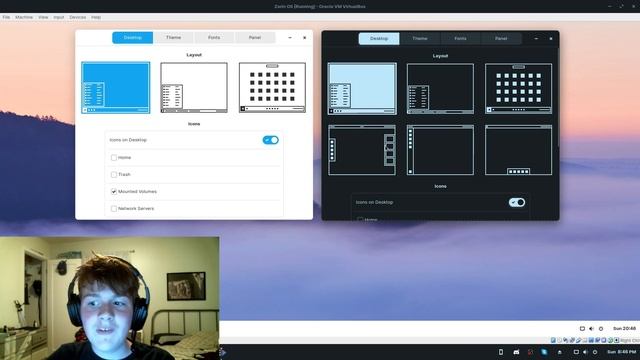Close the dark appearance window
This screenshot has height=360, width=640.
click(x=551, y=38)
